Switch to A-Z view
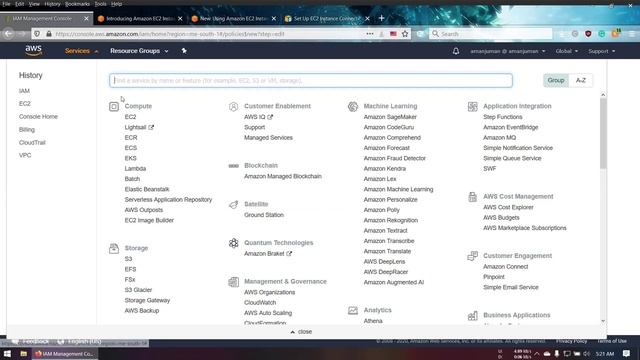The width and height of the screenshot is (640, 360). coord(581,80)
